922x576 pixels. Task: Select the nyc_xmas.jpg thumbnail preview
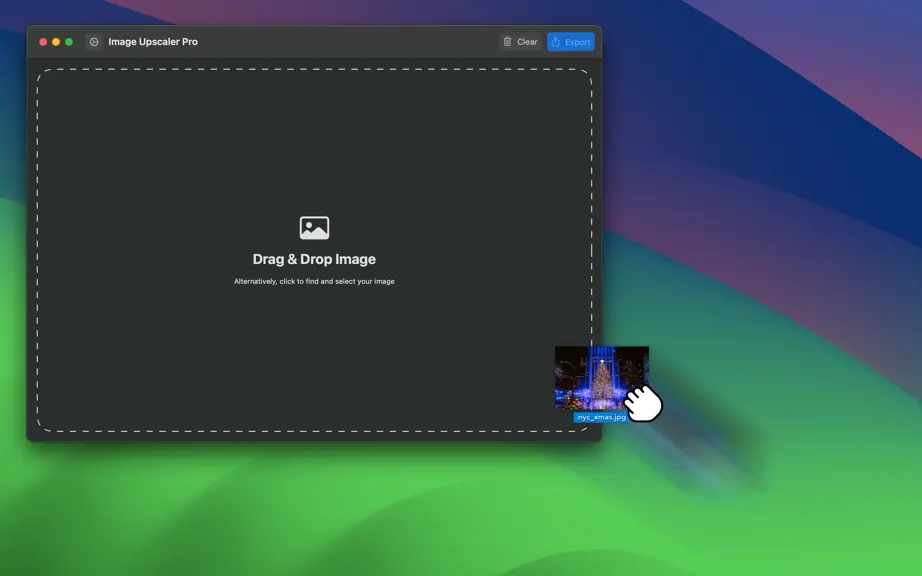tap(602, 377)
